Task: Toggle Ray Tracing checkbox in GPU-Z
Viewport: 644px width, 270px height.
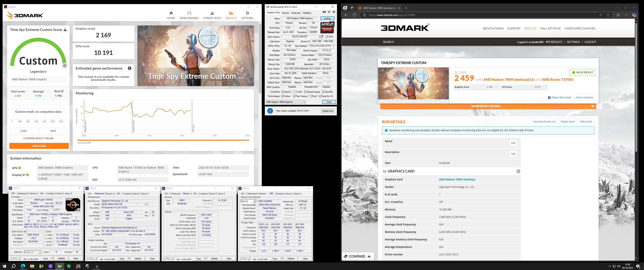Action: (294, 96)
